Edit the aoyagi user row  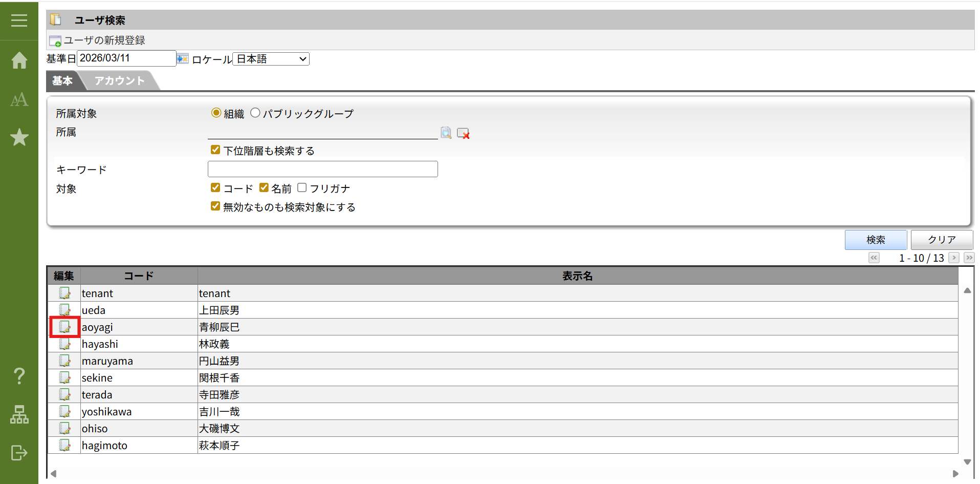[64, 327]
